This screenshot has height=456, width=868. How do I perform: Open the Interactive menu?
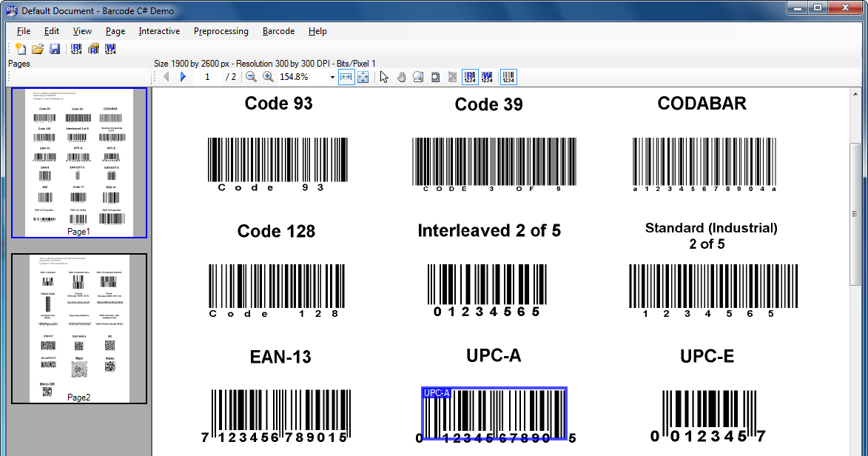(158, 31)
